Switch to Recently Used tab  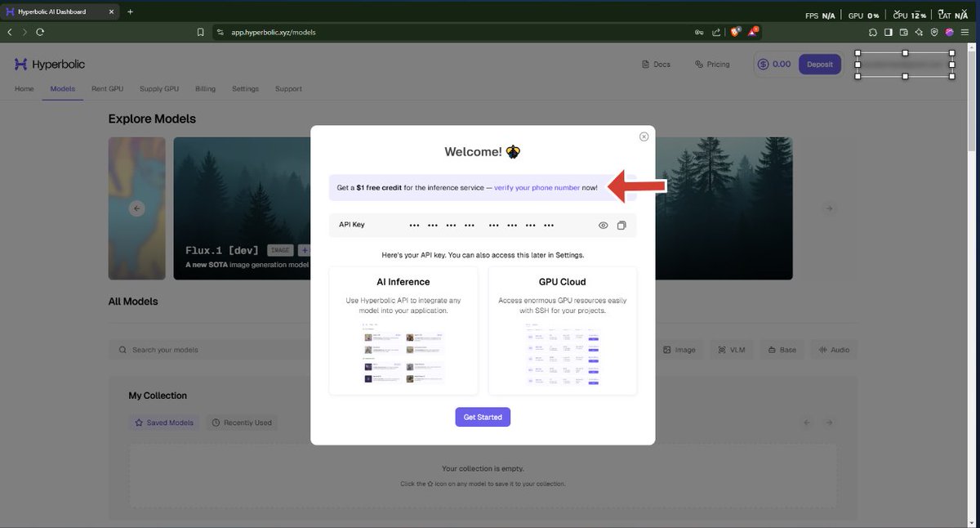(x=242, y=423)
